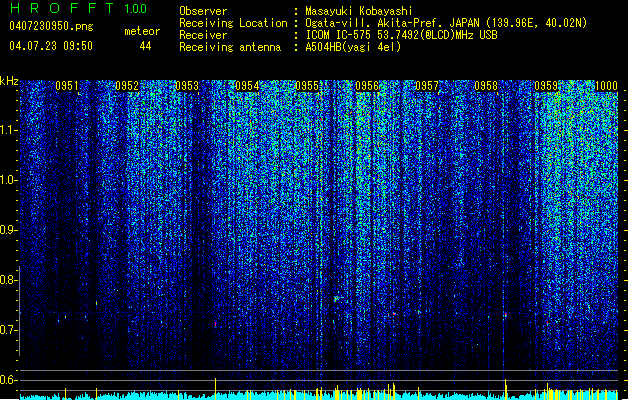Click the 0955 time marker
The image size is (629, 400).
[307, 86]
